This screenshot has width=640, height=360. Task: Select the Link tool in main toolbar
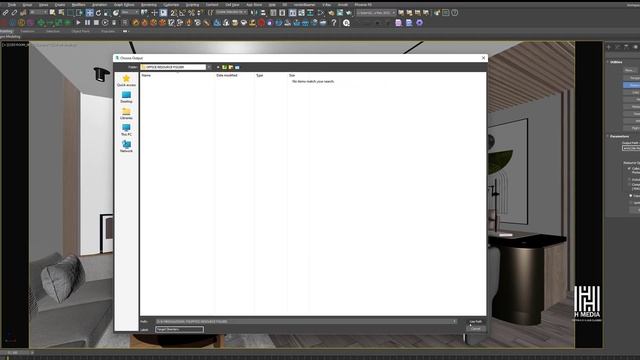coord(6,13)
